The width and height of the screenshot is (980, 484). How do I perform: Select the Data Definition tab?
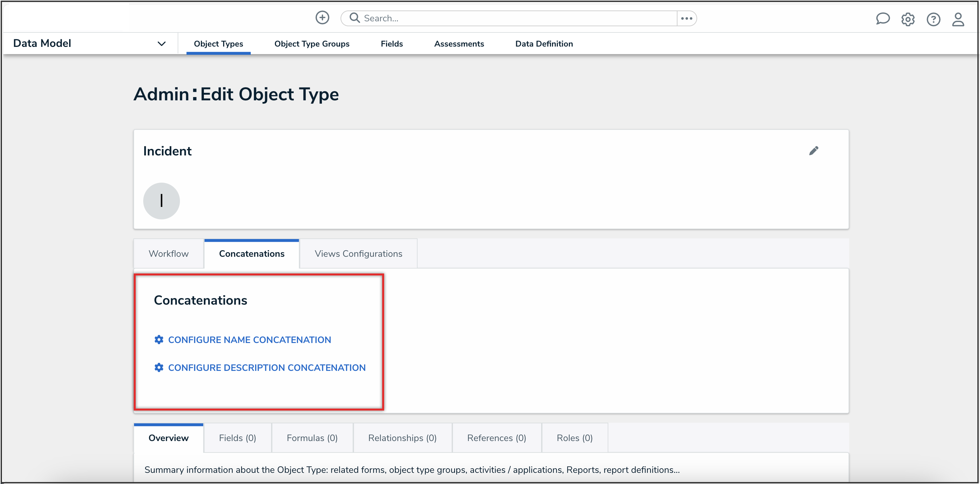pos(544,44)
